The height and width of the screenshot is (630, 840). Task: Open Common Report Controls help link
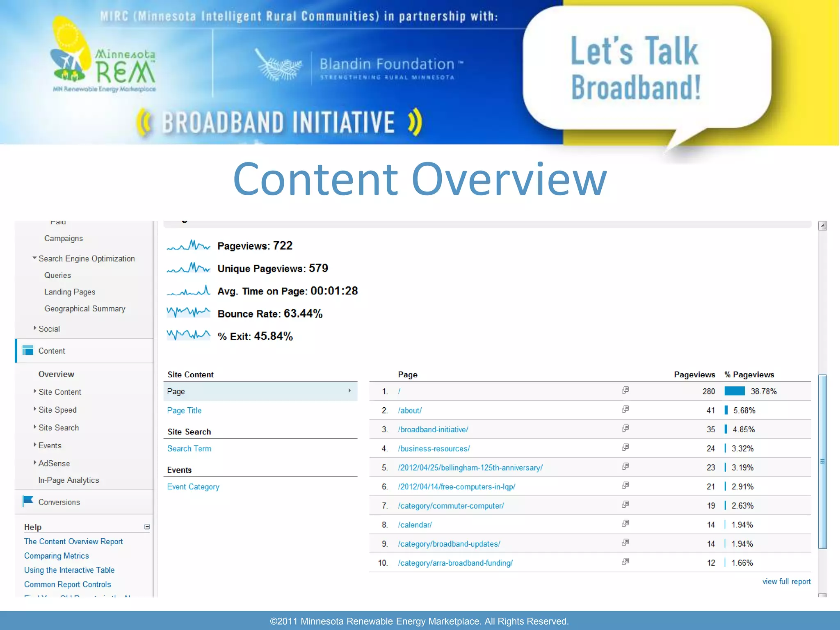click(x=68, y=584)
